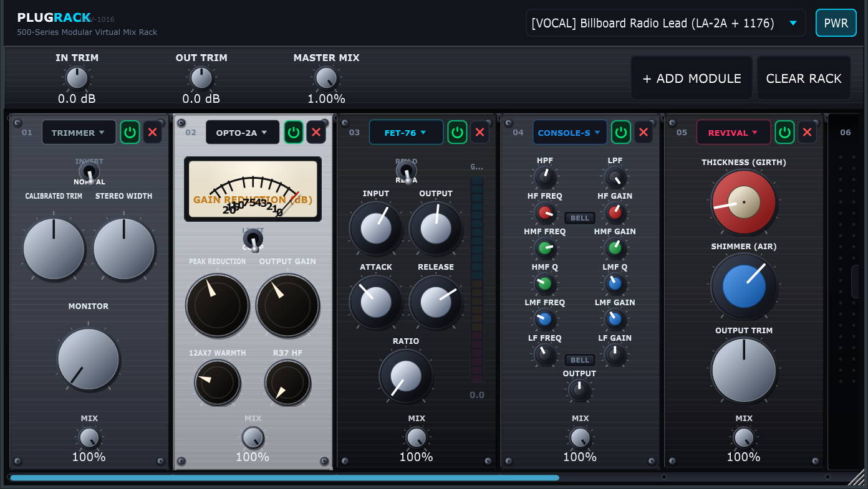
Task: Click the OUT TRIM knob
Action: (x=201, y=78)
